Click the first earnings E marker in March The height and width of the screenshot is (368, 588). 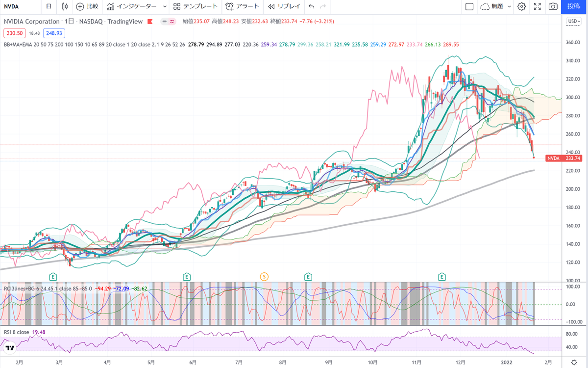pos(52,277)
